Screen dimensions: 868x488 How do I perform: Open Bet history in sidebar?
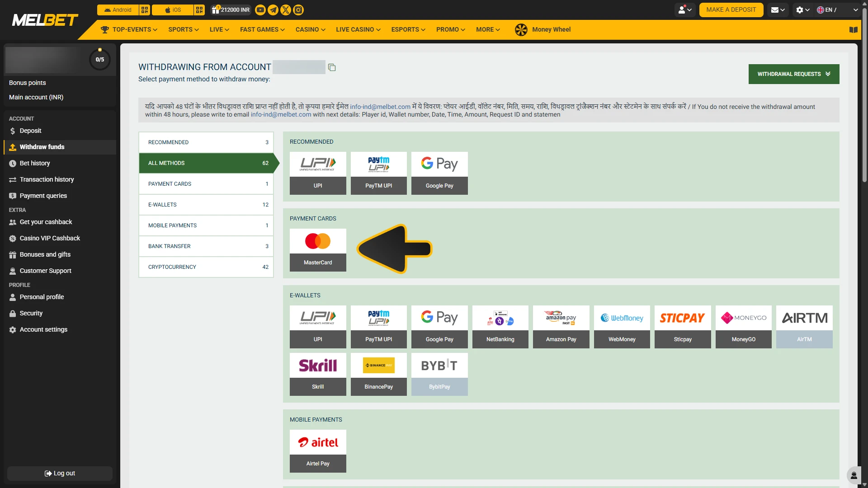pyautogui.click(x=60, y=164)
